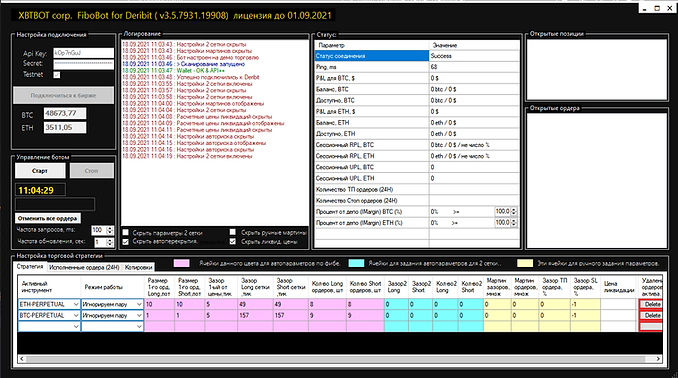The image size is (678, 378).
Task: Select the 'Статус соединения' status row
Action: (x=417, y=56)
